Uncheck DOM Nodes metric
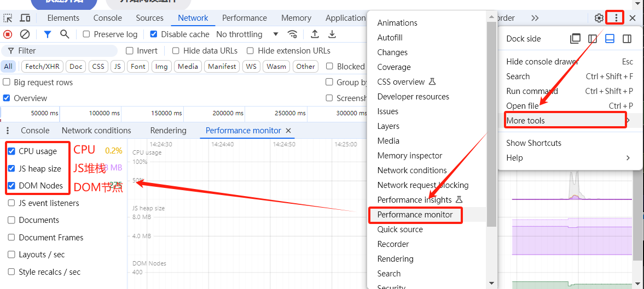The height and width of the screenshot is (289, 644). (11, 186)
